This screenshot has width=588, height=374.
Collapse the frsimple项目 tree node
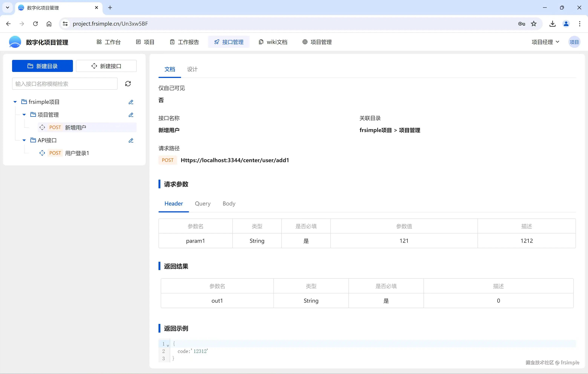pos(15,102)
